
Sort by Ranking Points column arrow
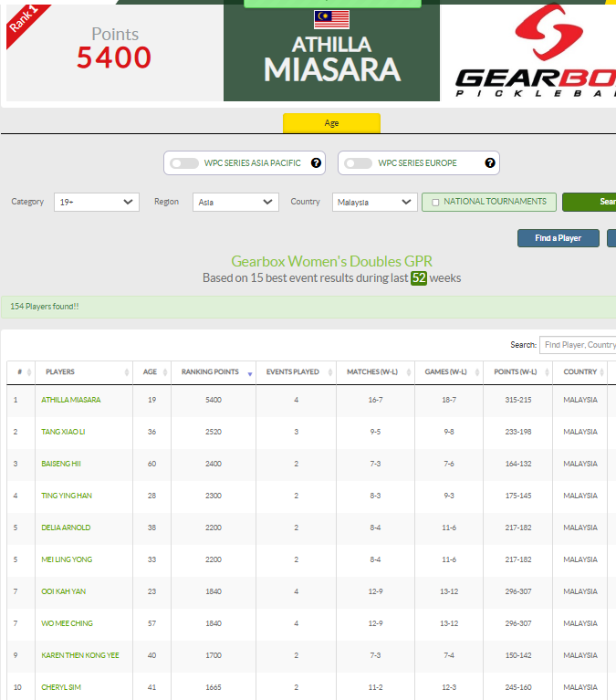click(250, 373)
